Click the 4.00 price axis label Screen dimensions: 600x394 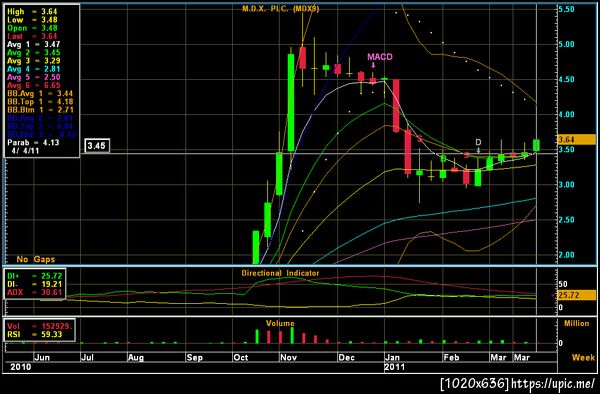pyautogui.click(x=566, y=114)
